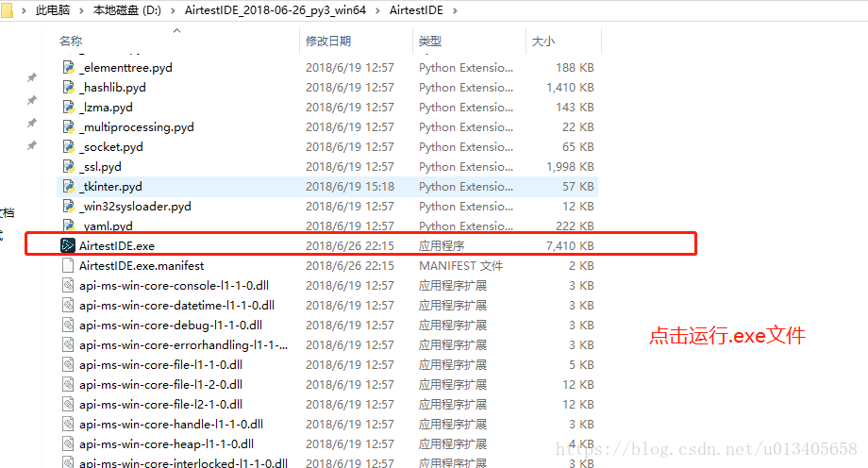This screenshot has height=468, width=868.
Task: Select the _win32sysloader.pyd file name
Action: pyautogui.click(x=136, y=206)
